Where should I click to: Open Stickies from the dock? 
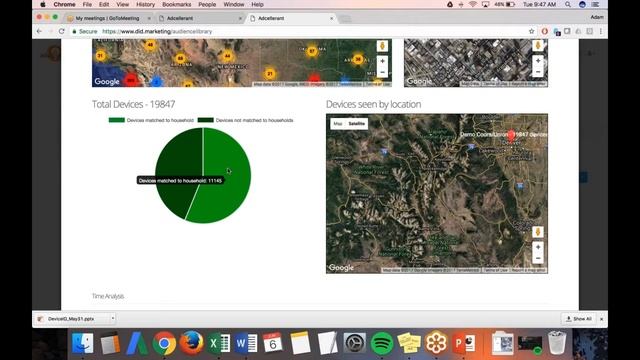(x=409, y=343)
